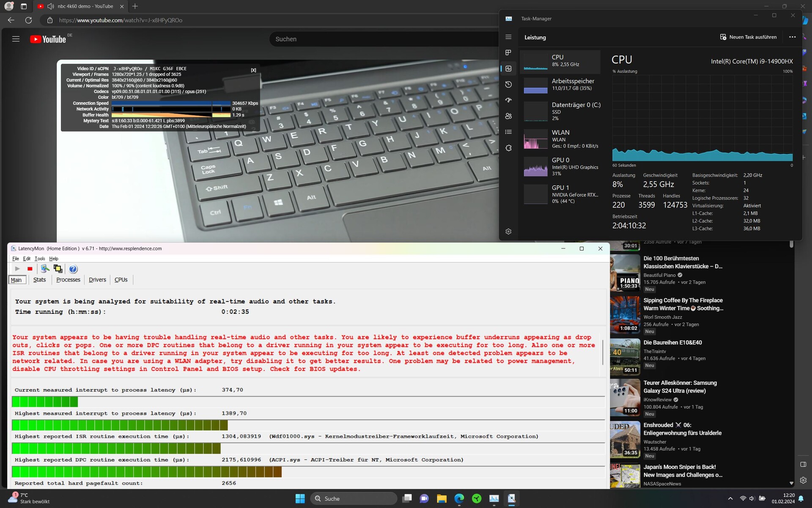Open the YouTube guide hamburger menu
The height and width of the screenshot is (508, 812).
point(16,39)
